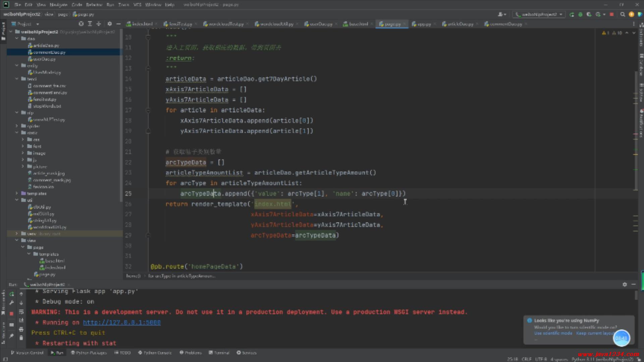Open Search Everywhere magnifier icon
Screen dimensions: 644x362
coord(623,14)
